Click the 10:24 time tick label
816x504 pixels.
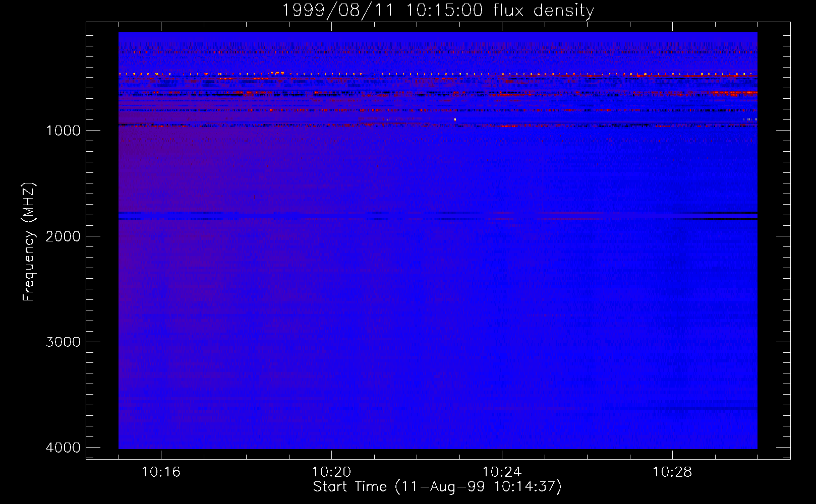point(502,472)
